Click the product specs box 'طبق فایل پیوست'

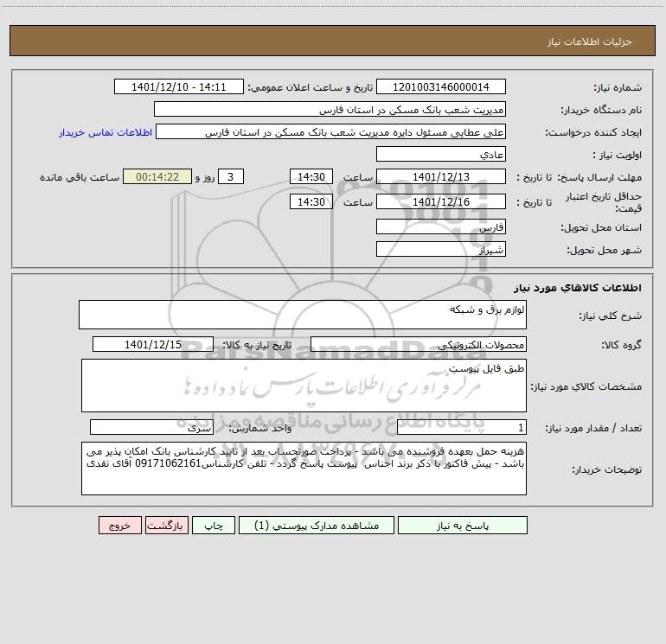[304, 386]
